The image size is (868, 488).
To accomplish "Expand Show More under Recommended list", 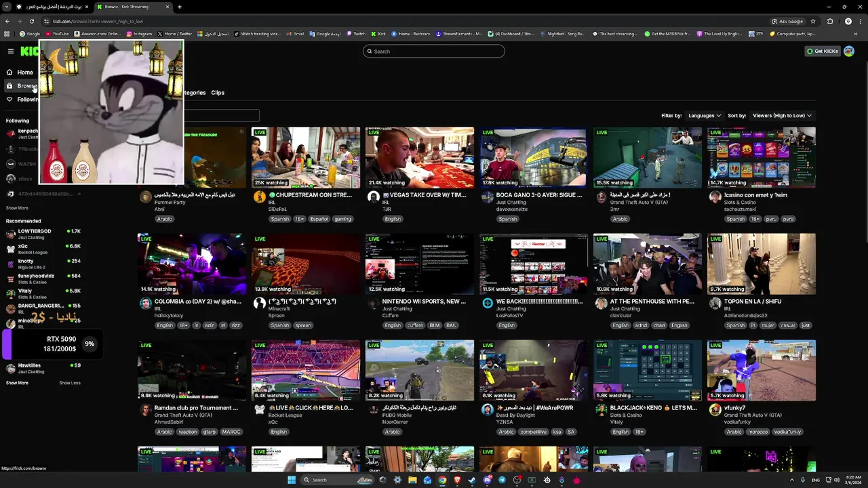I will pyautogui.click(x=17, y=383).
